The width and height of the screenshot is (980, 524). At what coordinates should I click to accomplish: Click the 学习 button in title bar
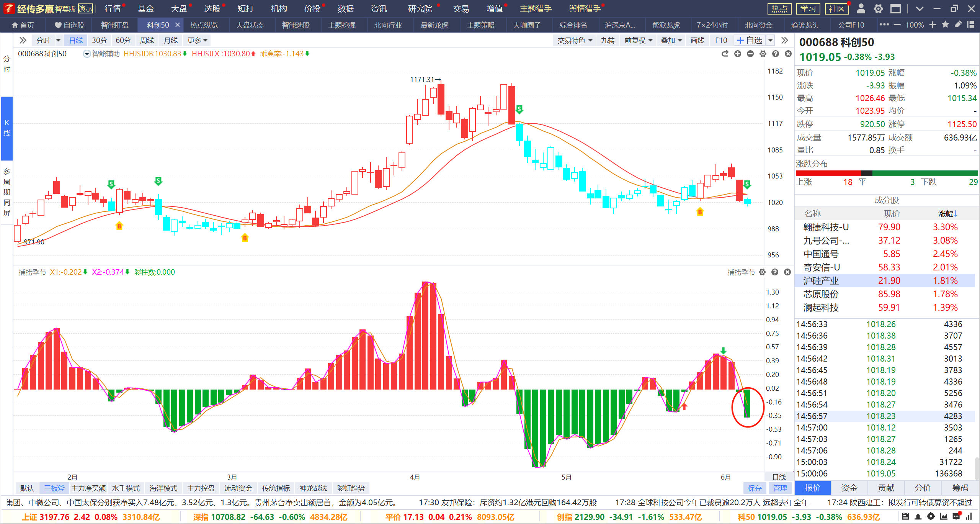[808, 8]
